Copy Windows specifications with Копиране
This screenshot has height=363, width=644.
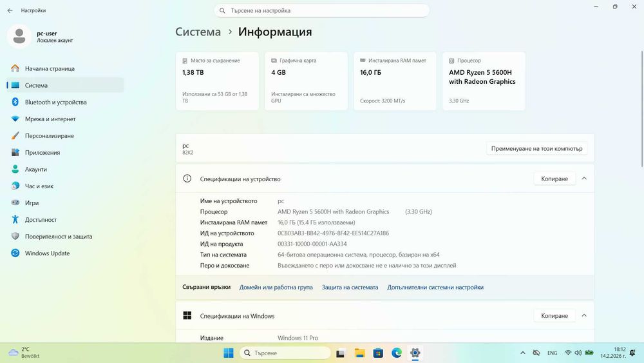pos(554,316)
